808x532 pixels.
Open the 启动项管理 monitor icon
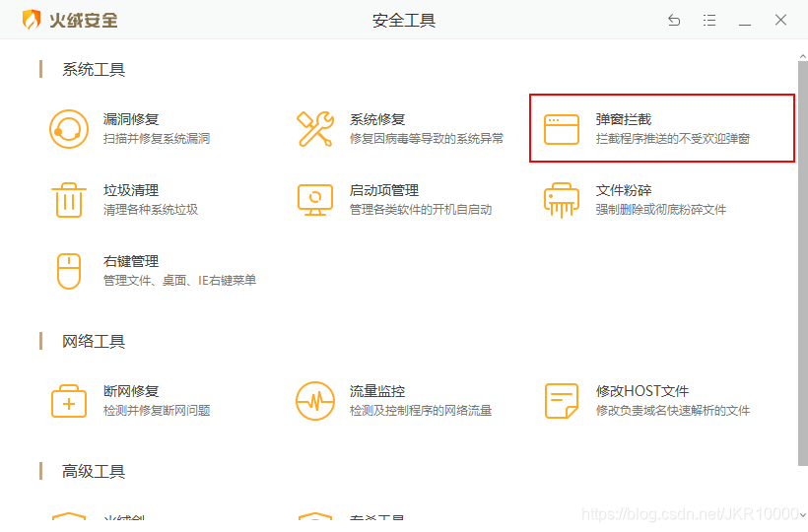pos(315,200)
